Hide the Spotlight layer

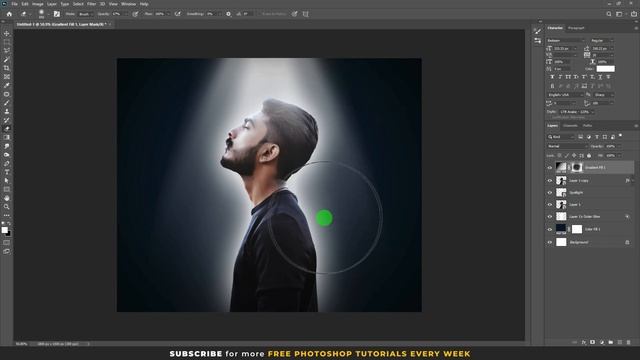pyautogui.click(x=549, y=193)
